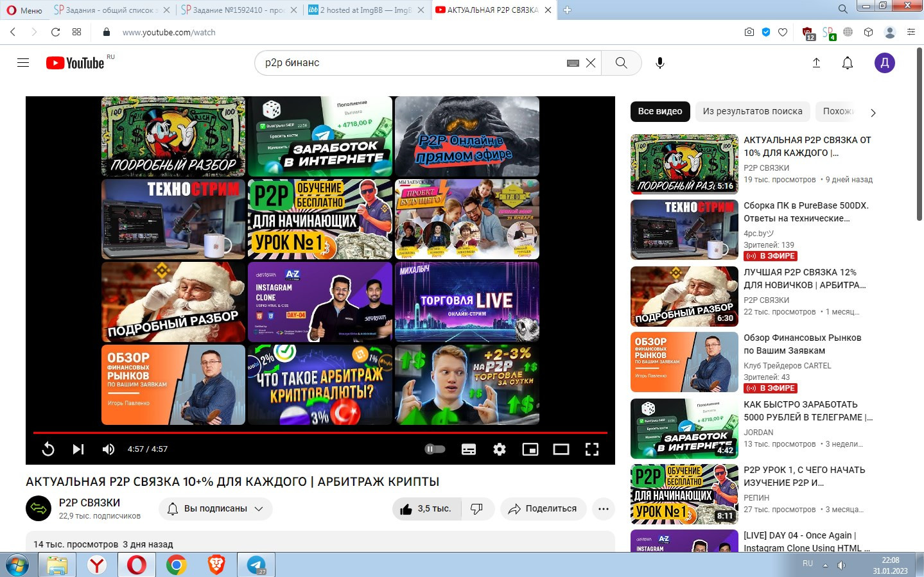Run search with magnifier button

pos(621,63)
